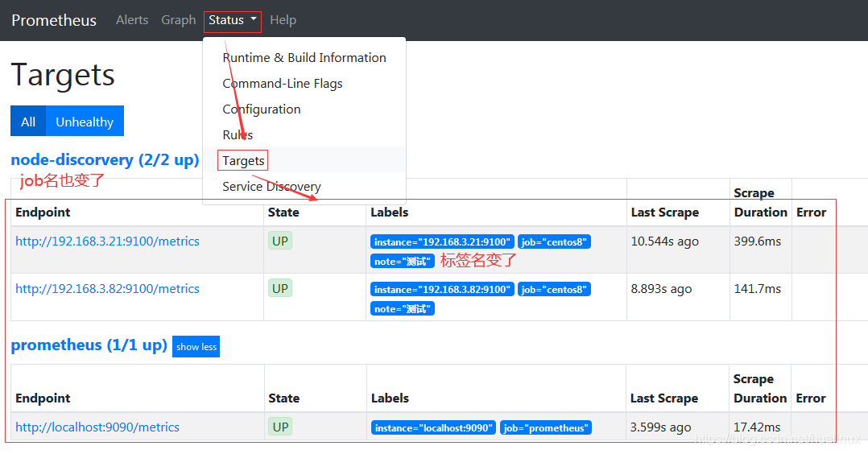Go to the Alerts page
The image size is (868, 454).
132,20
